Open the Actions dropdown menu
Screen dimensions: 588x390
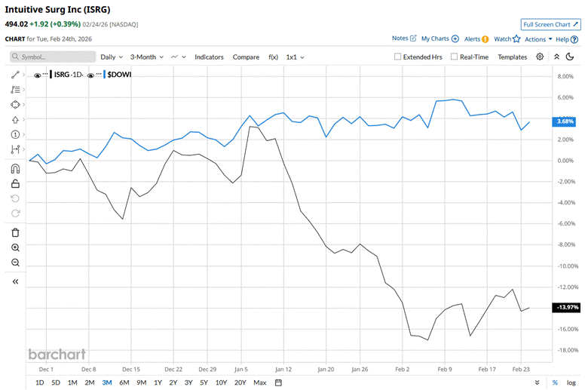(x=538, y=39)
